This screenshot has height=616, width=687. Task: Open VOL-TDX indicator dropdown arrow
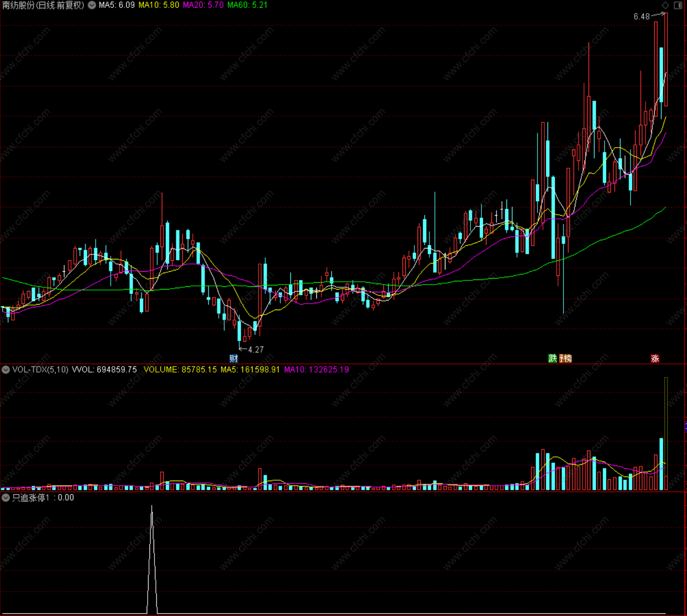point(6,369)
